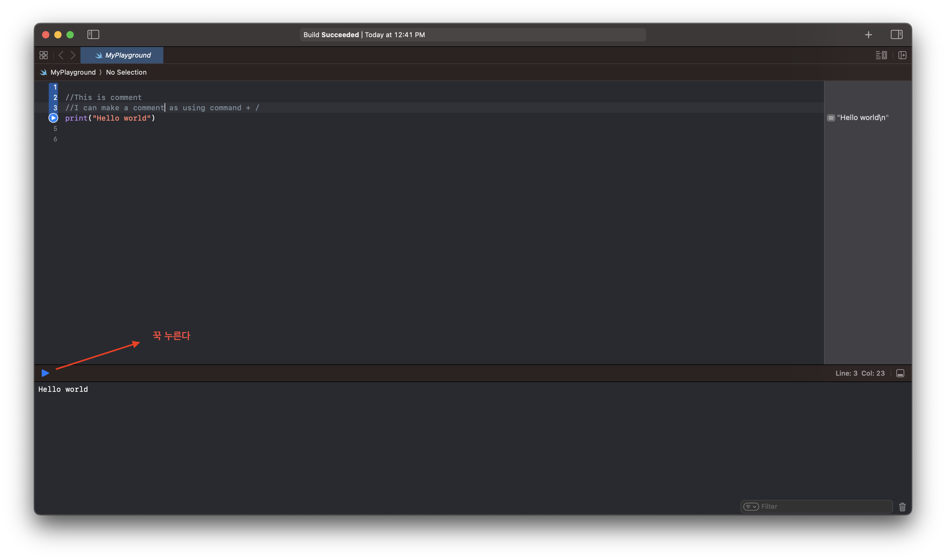Image resolution: width=946 pixels, height=560 pixels.
Task: Run code up to line 4
Action: [53, 118]
